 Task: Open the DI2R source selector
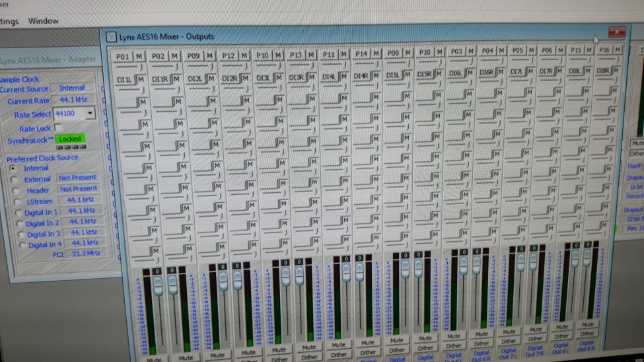[x=230, y=78]
